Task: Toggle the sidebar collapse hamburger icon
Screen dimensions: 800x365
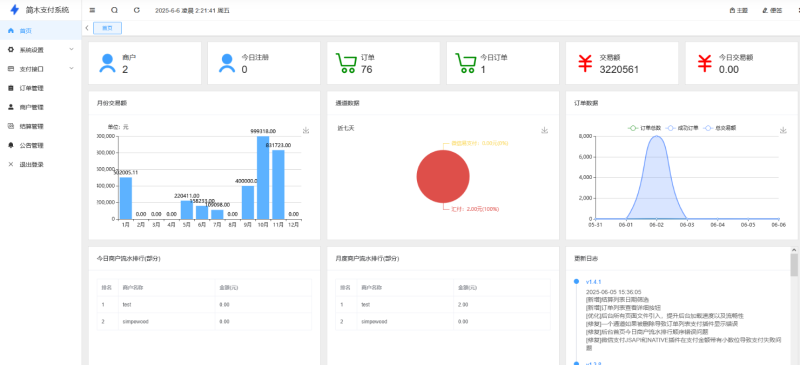Action: tap(92, 10)
